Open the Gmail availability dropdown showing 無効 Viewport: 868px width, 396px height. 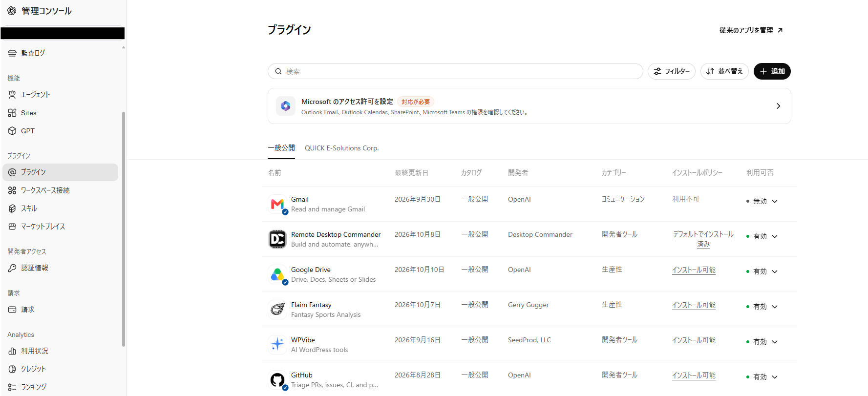(x=762, y=201)
